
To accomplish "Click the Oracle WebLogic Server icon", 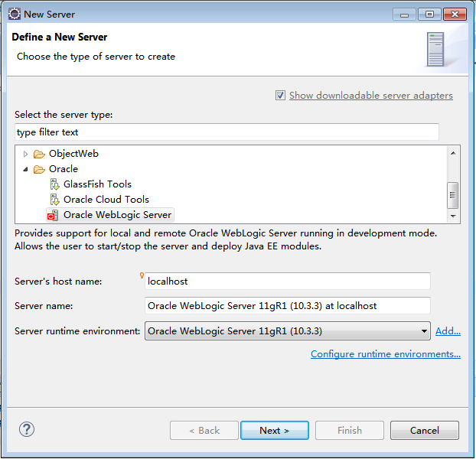I will pos(53,215).
